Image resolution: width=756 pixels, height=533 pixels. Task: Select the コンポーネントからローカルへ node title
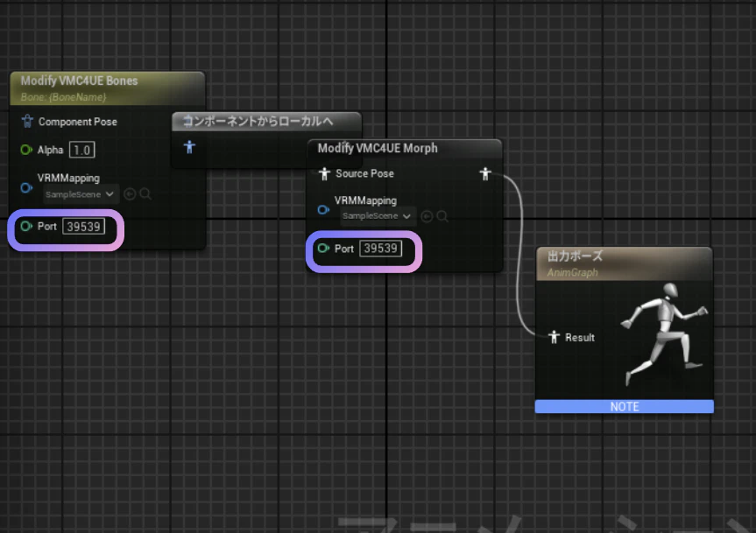[258, 121]
